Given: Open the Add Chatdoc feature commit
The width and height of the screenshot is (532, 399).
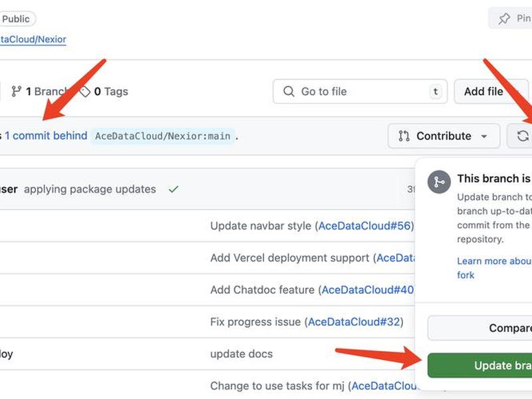Looking at the screenshot, I should pos(262,290).
